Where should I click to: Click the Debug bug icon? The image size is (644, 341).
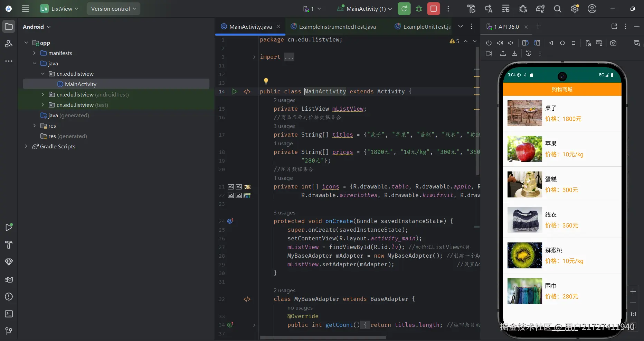coord(419,9)
